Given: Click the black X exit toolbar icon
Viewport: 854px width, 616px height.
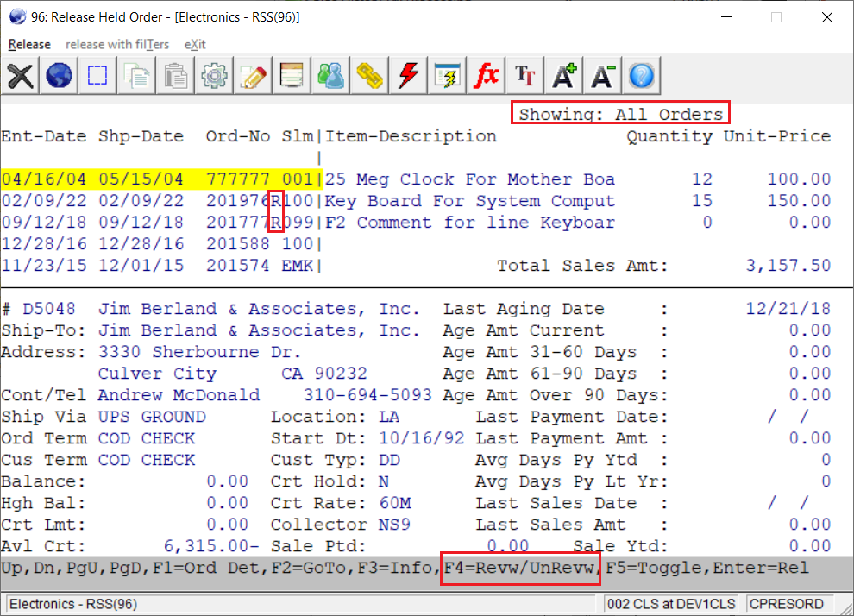Looking at the screenshot, I should [x=20, y=75].
